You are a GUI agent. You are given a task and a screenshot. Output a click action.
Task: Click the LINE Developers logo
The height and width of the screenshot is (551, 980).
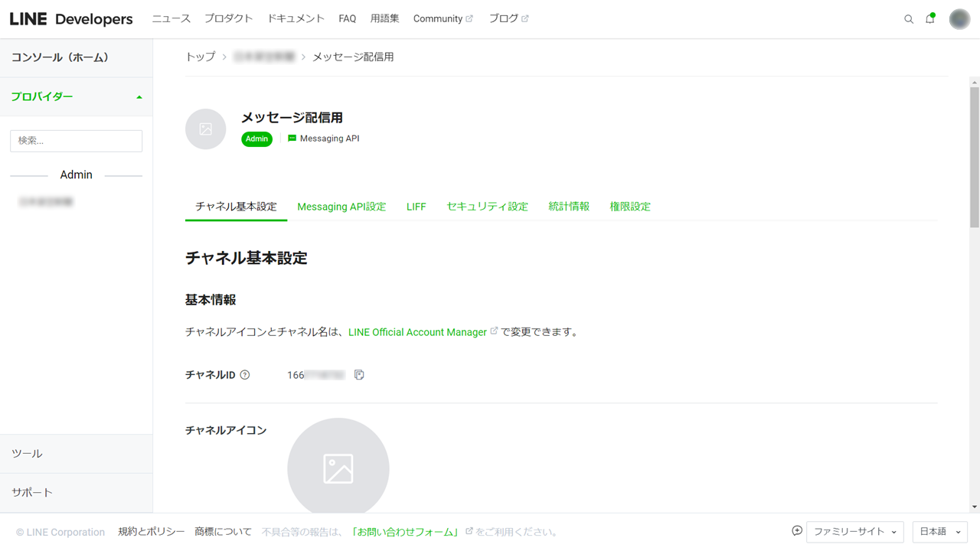[x=71, y=19]
